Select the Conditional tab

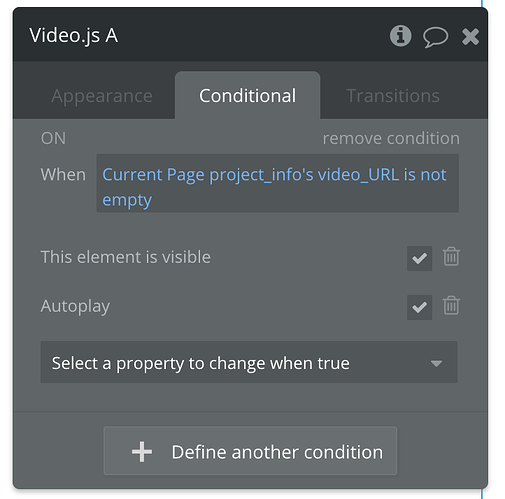point(247,95)
